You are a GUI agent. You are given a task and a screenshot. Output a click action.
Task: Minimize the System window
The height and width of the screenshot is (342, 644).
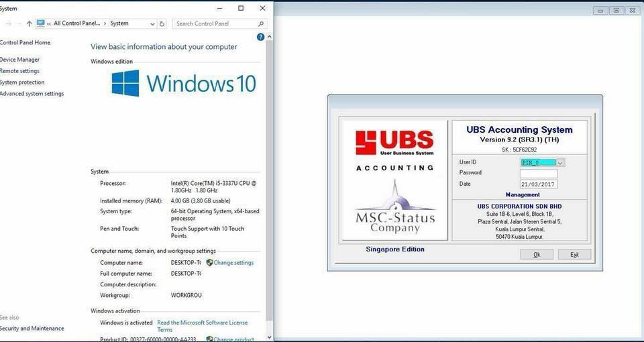(x=220, y=8)
